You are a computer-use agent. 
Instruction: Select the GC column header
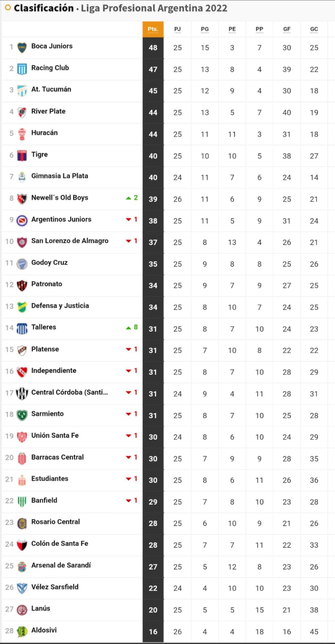click(314, 29)
